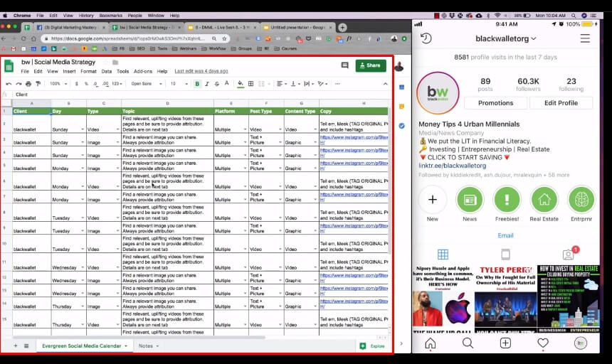
Task: Open the Freebies! story highlight
Action: [x=507, y=200]
